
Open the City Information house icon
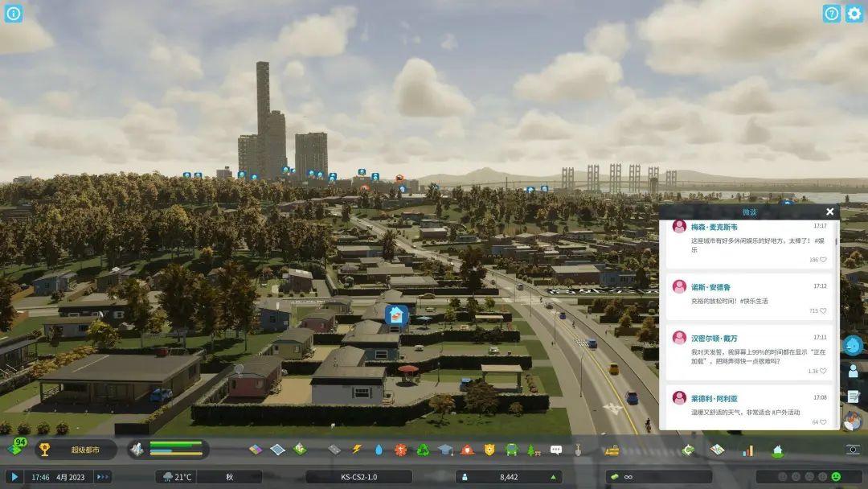[x=778, y=451]
